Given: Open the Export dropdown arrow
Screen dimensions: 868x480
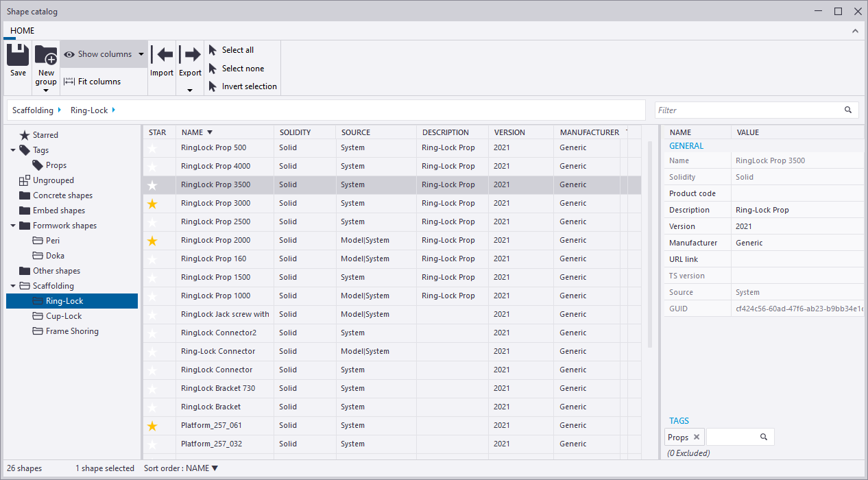Looking at the screenshot, I should tap(190, 91).
